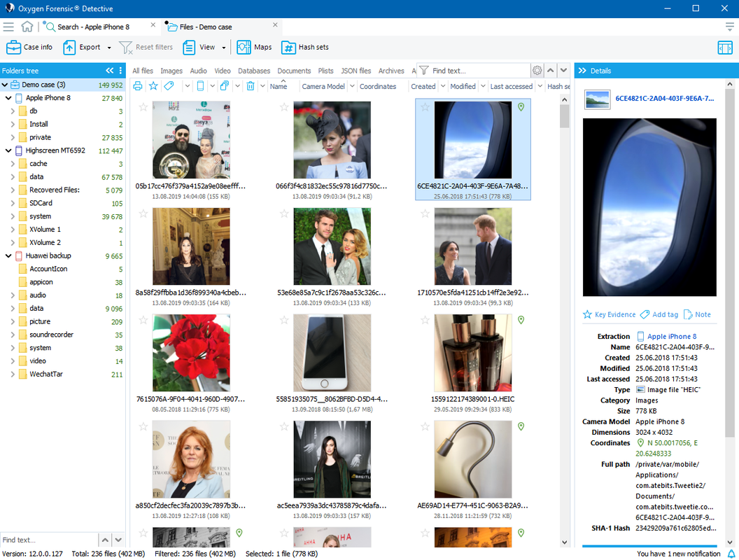Image resolution: width=739 pixels, height=560 pixels.
Task: Switch to the Images filter tab
Action: pyautogui.click(x=171, y=71)
